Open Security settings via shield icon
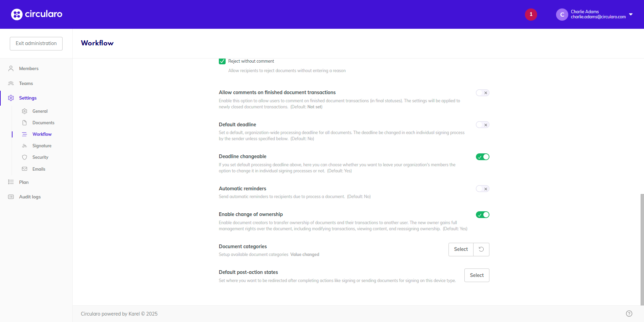The height and width of the screenshot is (322, 644). click(24, 157)
